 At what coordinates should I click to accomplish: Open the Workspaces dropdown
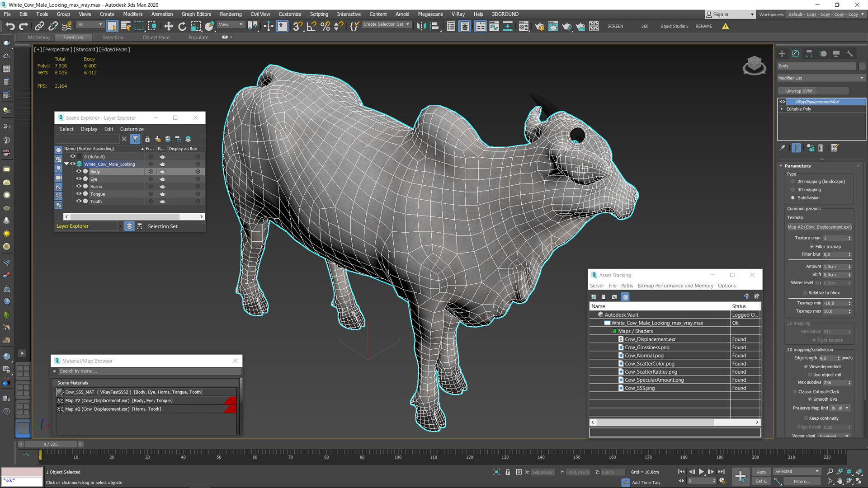[826, 14]
